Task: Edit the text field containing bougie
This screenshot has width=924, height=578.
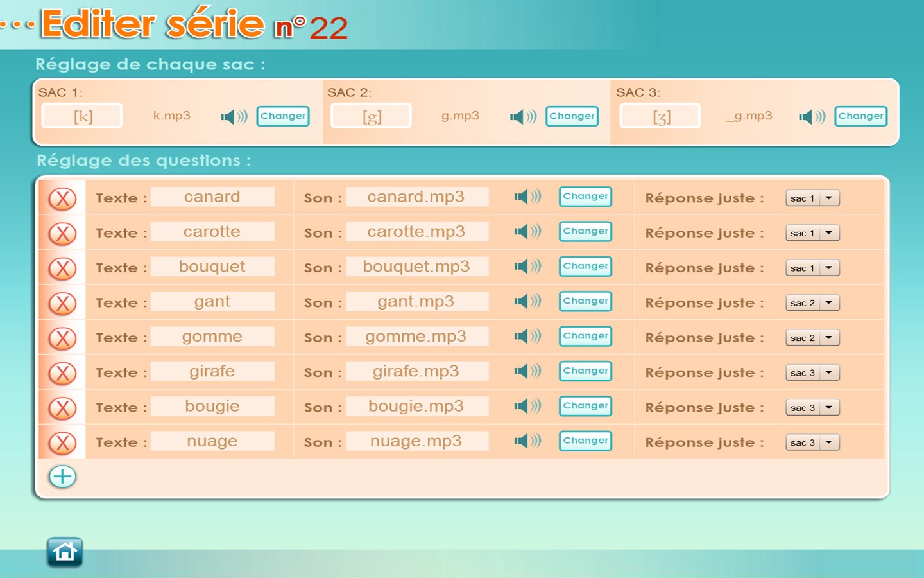Action: [x=212, y=406]
